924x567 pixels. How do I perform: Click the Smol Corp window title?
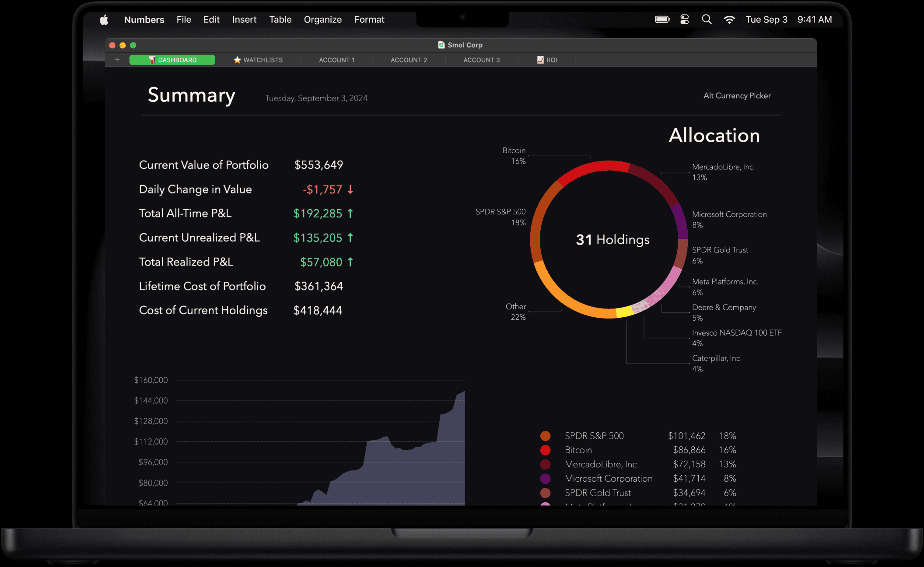465,45
